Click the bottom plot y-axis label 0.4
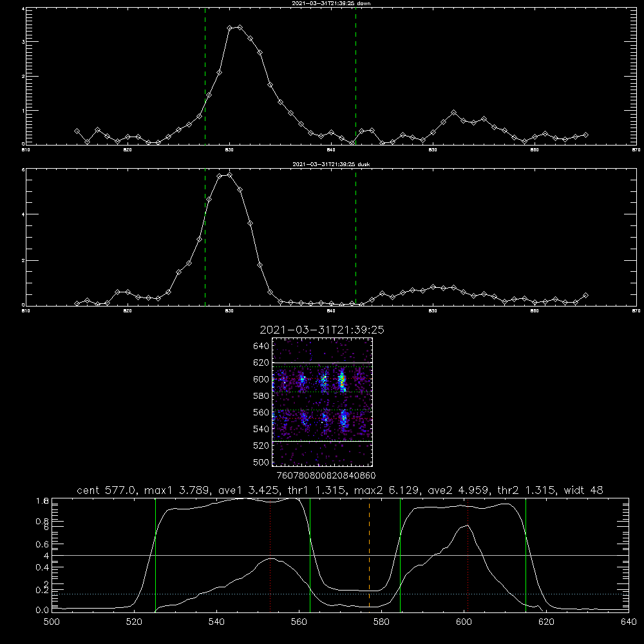This screenshot has height=644, width=644. pos(43,567)
